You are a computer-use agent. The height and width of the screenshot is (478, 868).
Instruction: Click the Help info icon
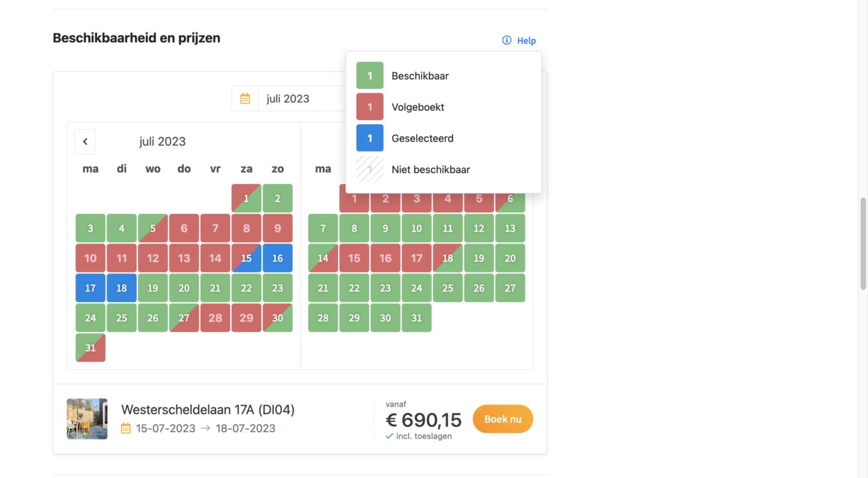[x=507, y=40]
